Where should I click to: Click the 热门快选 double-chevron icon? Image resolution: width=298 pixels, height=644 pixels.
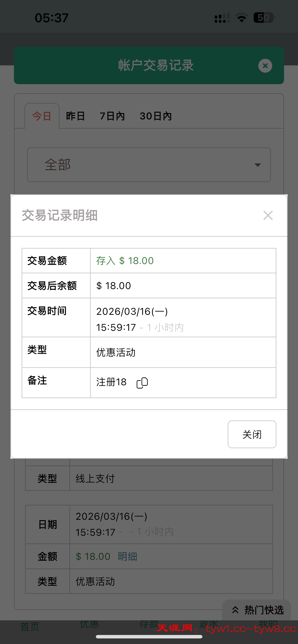(235, 610)
